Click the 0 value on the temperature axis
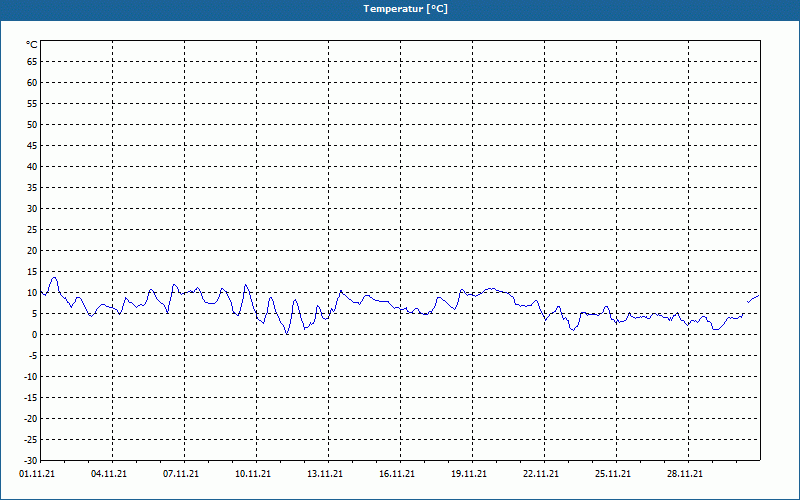The height and width of the screenshot is (500, 800). 35,335
